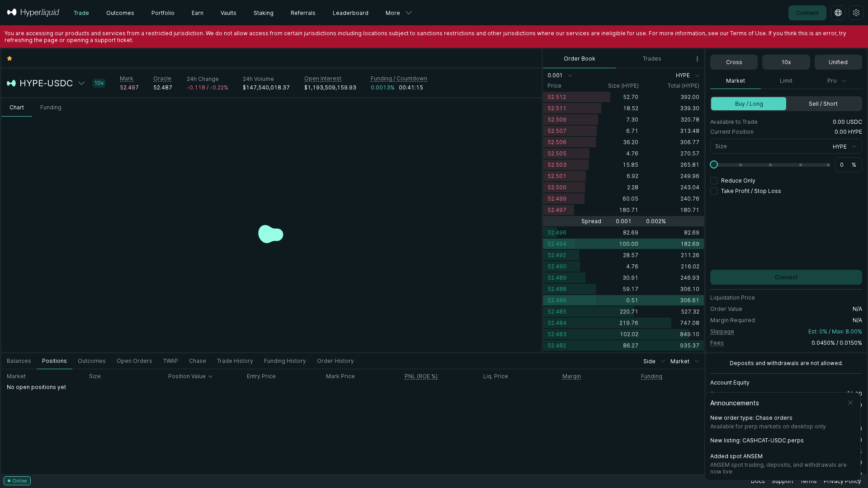Open the settings gear
This screenshot has width=868, height=488.
856,13
